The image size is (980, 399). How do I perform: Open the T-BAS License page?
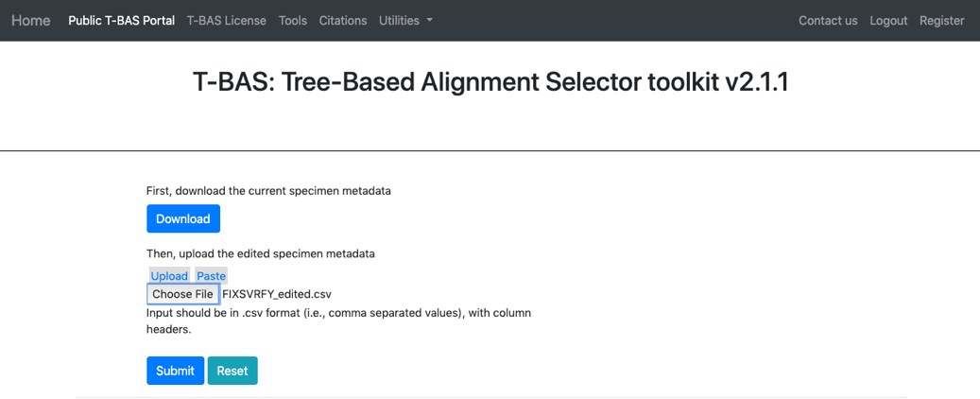pyautogui.click(x=226, y=21)
